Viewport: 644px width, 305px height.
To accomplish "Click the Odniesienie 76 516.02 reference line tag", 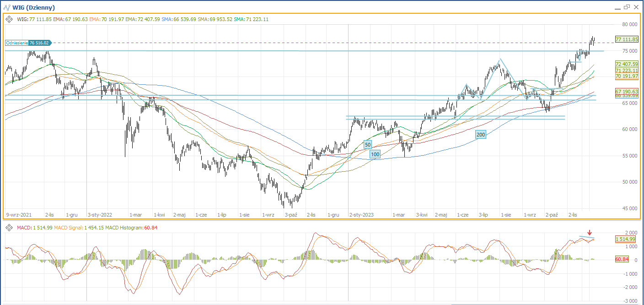I will click(28, 43).
